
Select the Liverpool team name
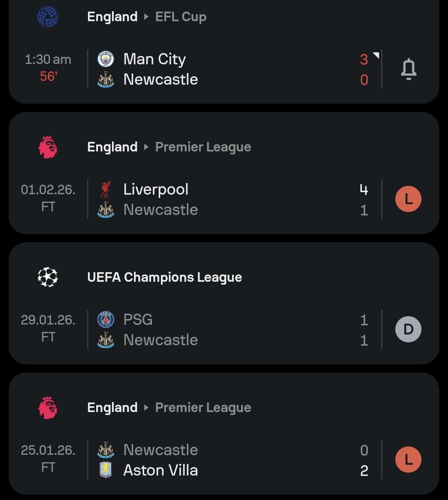[156, 189]
